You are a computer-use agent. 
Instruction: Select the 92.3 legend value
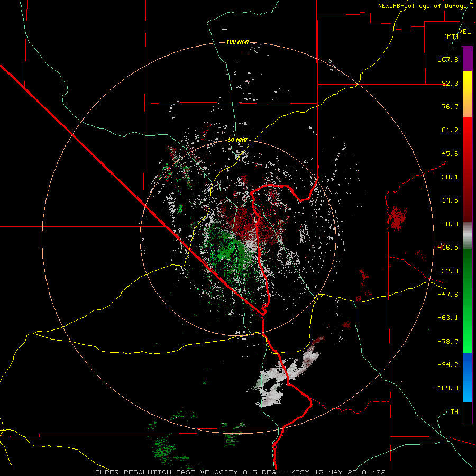click(450, 83)
